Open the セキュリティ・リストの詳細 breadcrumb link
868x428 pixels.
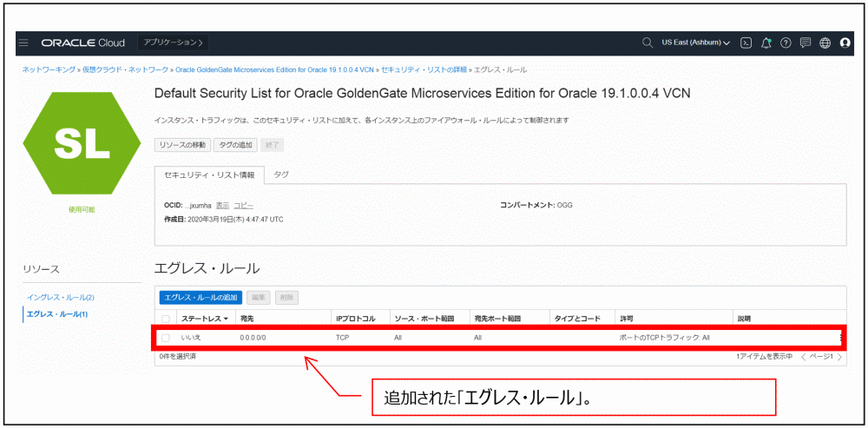point(424,69)
